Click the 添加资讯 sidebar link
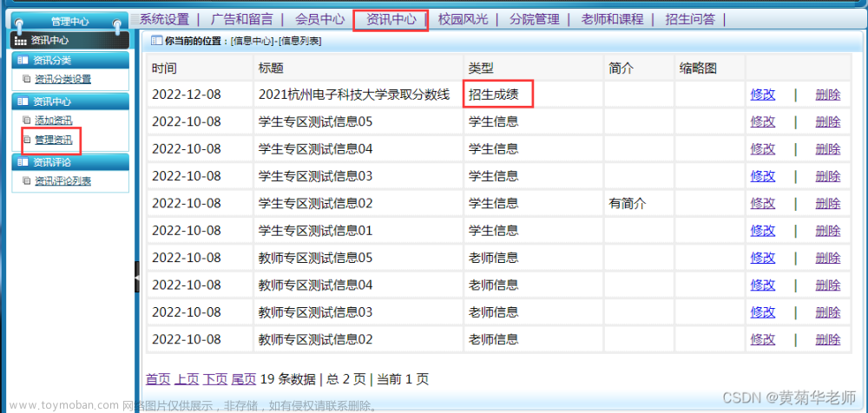 coord(53,120)
